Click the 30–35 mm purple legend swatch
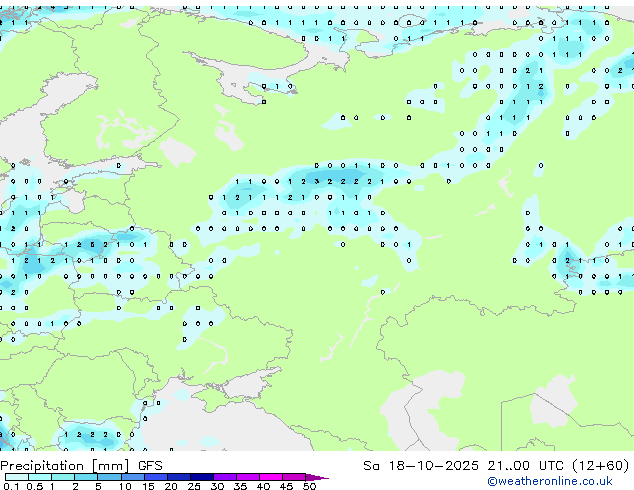Screen dimensions: 634x490 click(225, 477)
